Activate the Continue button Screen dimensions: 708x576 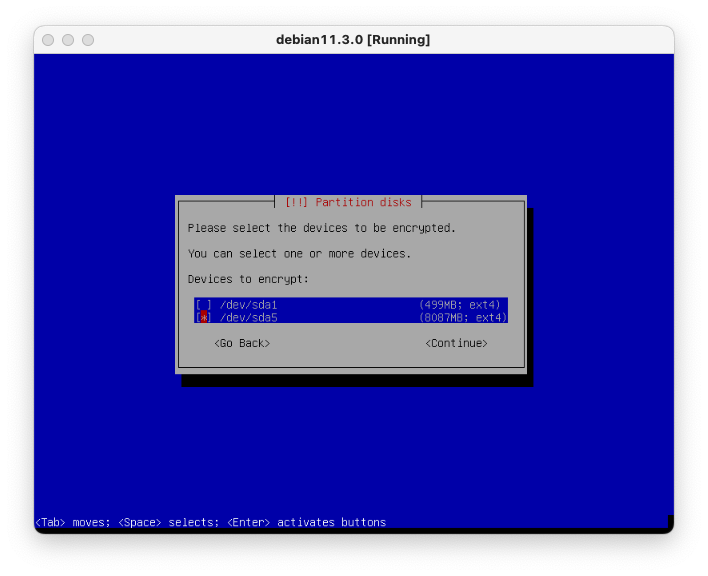pyautogui.click(x=456, y=343)
